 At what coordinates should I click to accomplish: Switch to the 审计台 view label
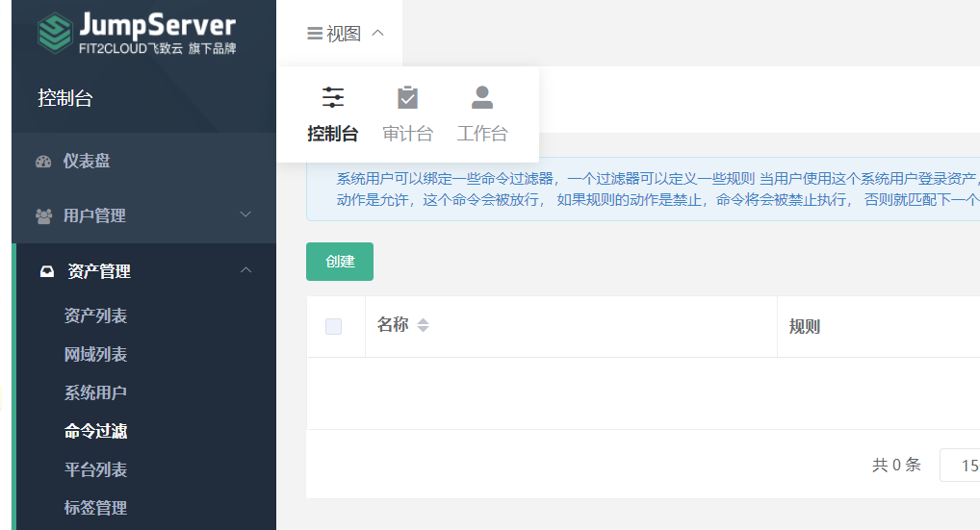pos(407,134)
